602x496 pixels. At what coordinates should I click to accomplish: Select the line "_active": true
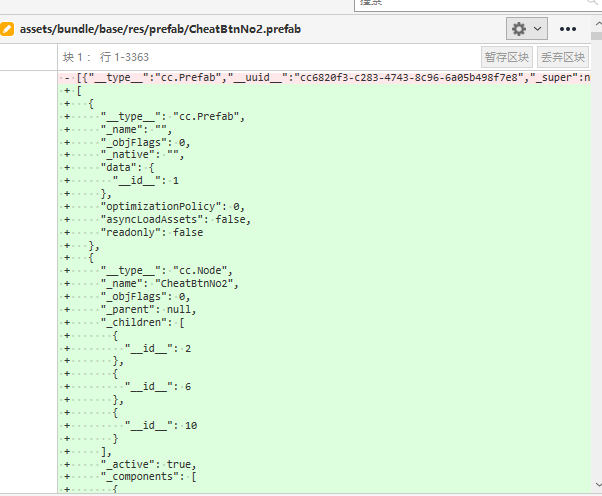coord(324,464)
